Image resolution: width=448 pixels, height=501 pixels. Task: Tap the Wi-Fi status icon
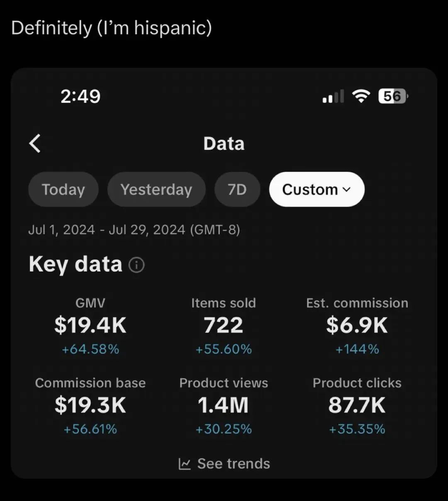pos(361,96)
